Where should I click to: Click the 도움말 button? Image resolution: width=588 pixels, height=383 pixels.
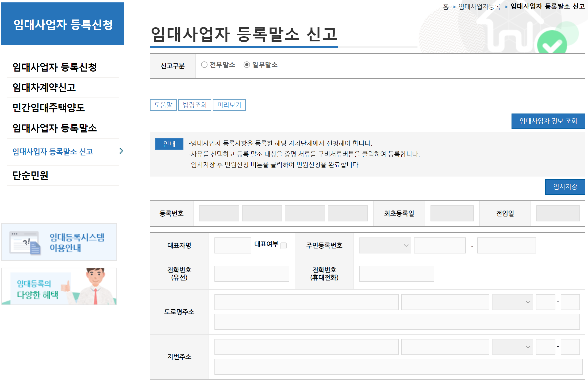[x=163, y=105]
